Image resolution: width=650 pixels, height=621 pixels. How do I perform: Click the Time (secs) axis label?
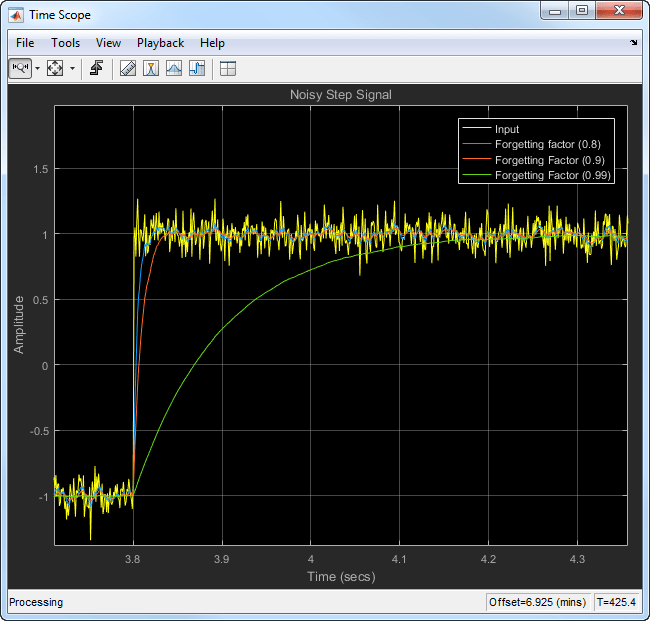(x=341, y=576)
